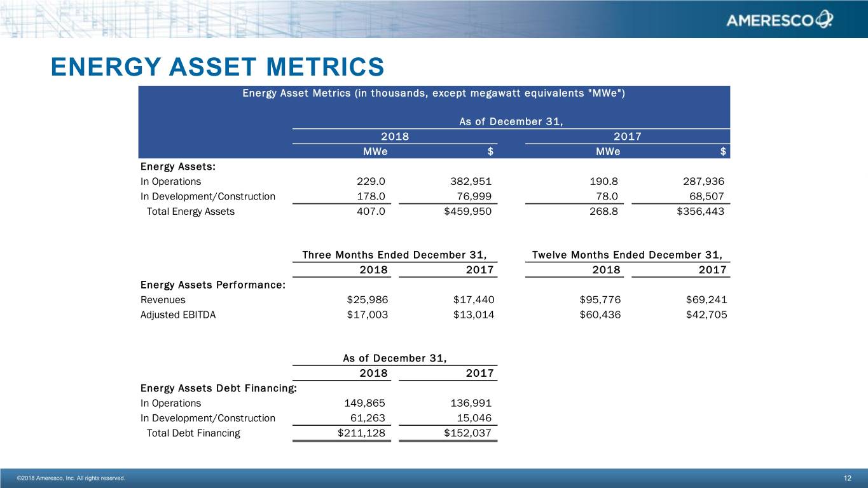Click the 2018 In Operations value 382,951
868x488 pixels.
click(467, 180)
